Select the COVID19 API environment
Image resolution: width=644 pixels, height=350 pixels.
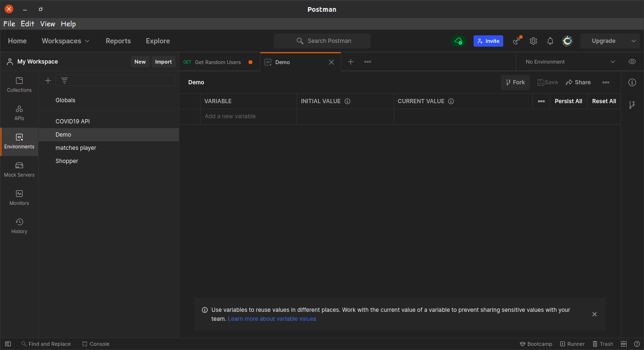pos(109,122)
